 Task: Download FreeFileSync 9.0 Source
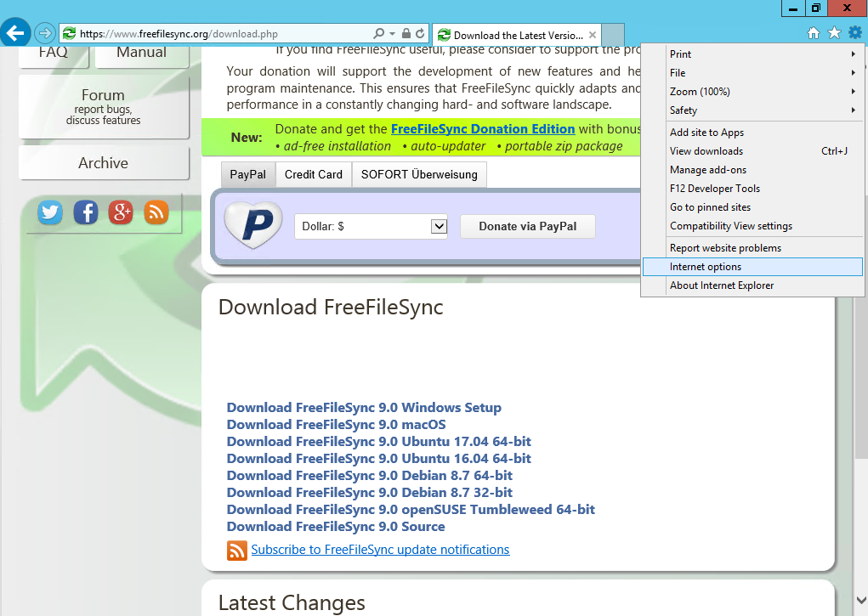(x=336, y=527)
